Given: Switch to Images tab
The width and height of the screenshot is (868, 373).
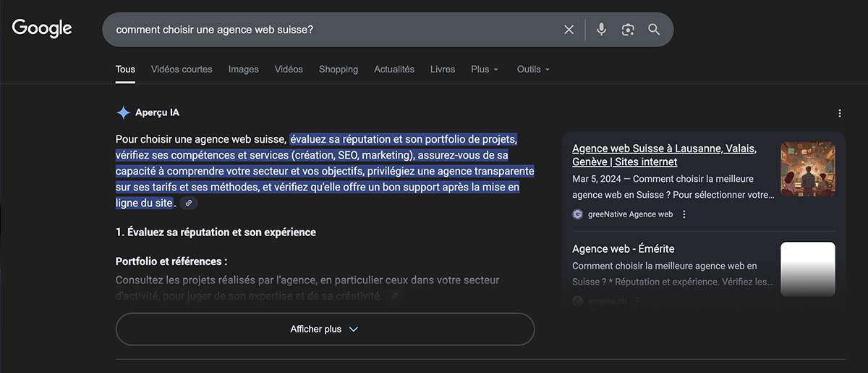Looking at the screenshot, I should [244, 70].
